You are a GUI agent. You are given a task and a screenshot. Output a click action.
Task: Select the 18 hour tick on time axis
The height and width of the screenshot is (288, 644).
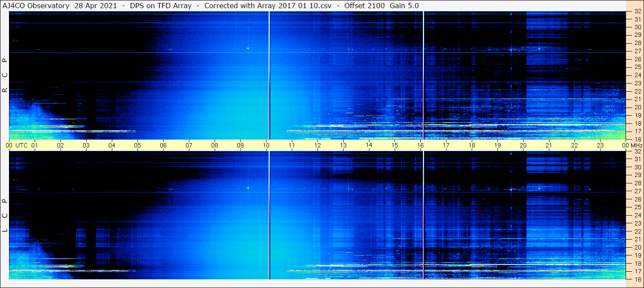click(x=471, y=145)
